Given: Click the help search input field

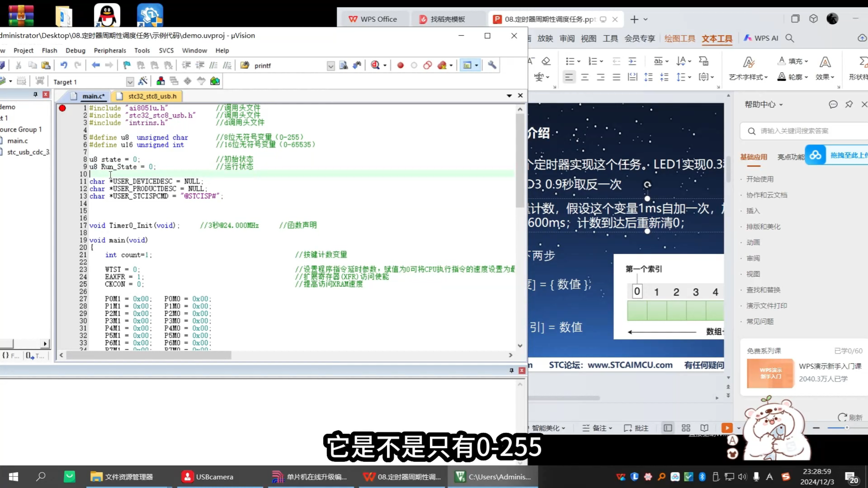Looking at the screenshot, I should 804,130.
